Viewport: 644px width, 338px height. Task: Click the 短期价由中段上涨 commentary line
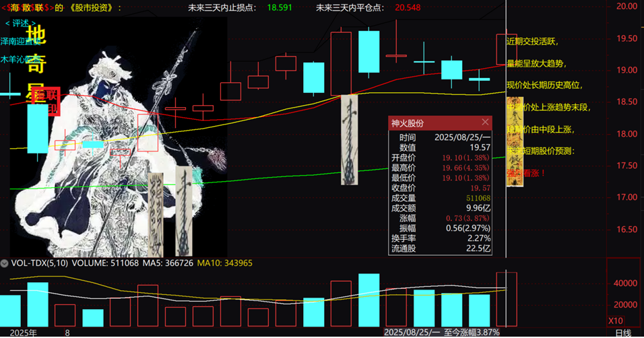click(x=540, y=129)
